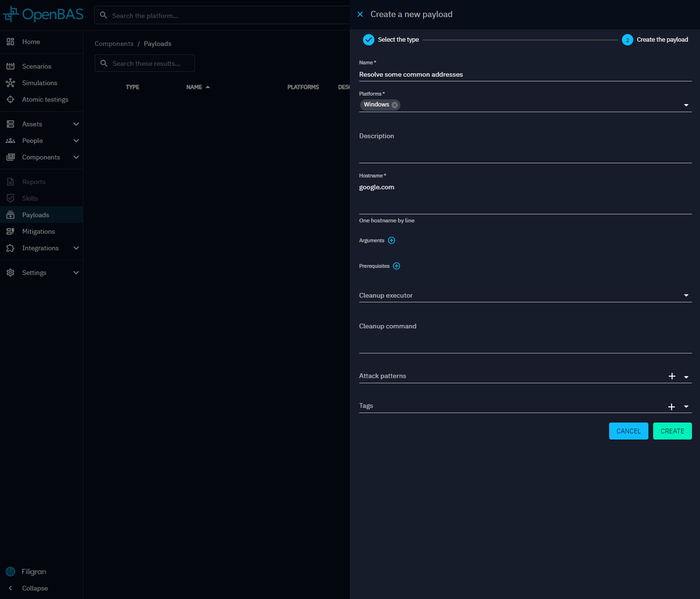Open Scenarios from the sidebar
Image resolution: width=700 pixels, height=599 pixels.
(x=36, y=66)
